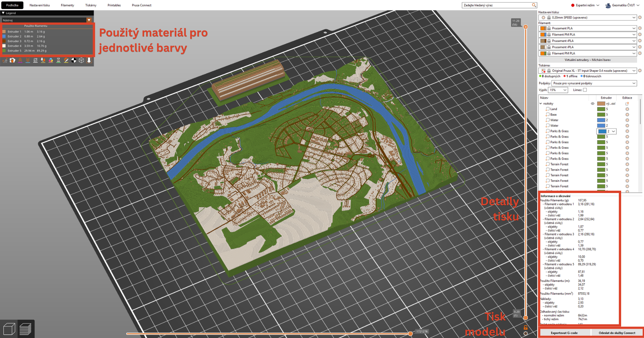Screen dimensions: 644x338
Task: Click the edit icon in roztoky row
Action: pyautogui.click(x=627, y=104)
